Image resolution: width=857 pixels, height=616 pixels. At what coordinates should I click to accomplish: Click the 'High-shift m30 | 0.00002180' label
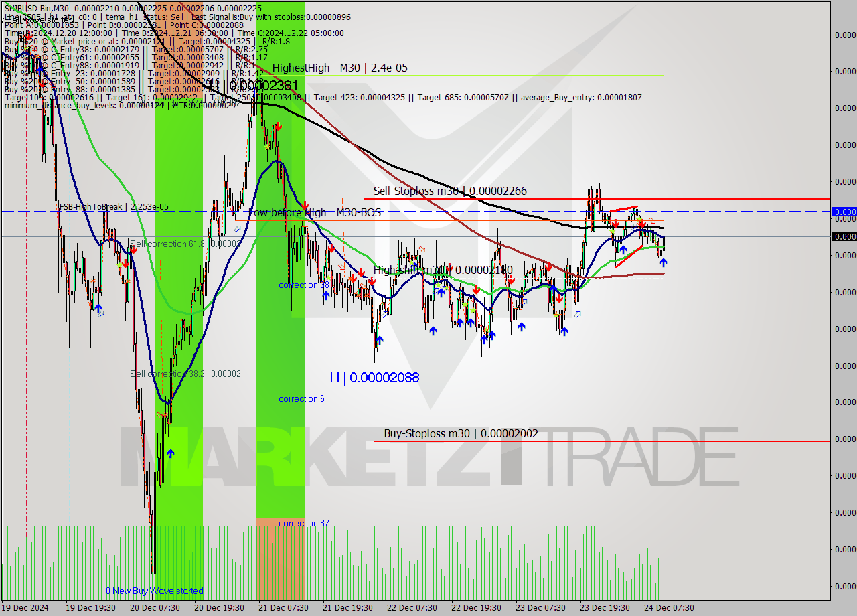[443, 270]
